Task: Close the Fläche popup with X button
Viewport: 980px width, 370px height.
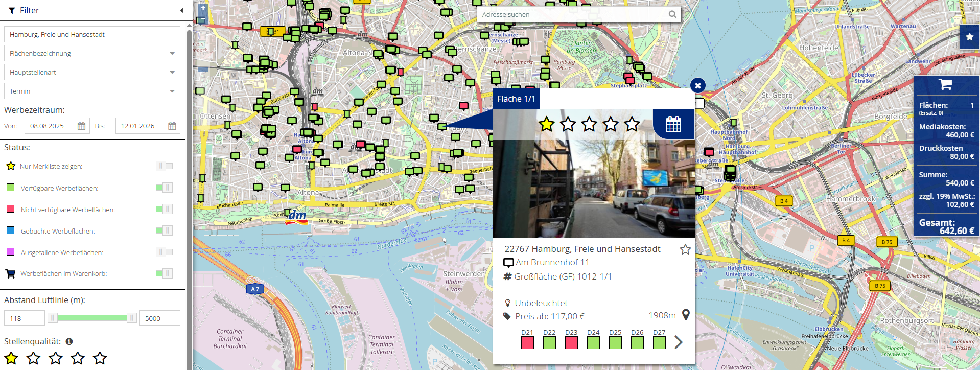Action: [697, 85]
